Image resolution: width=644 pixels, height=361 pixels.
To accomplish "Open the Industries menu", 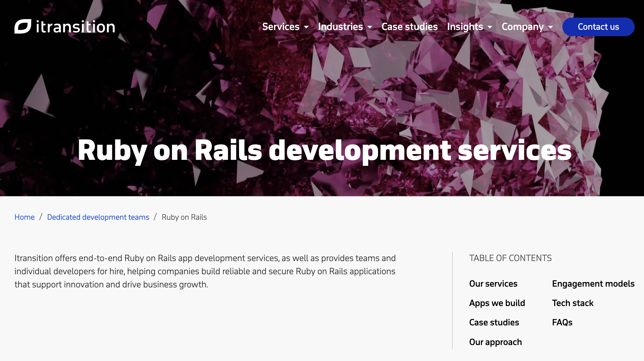I will pos(340,27).
